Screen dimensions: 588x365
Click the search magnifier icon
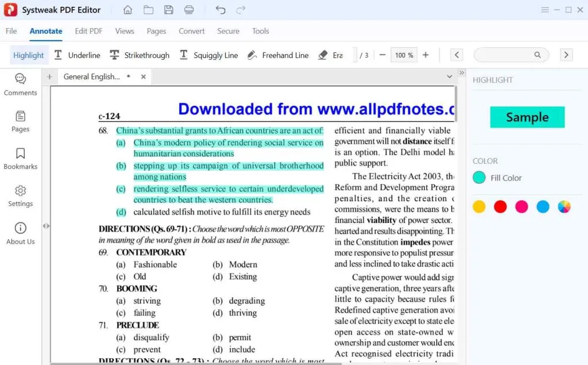pos(537,55)
